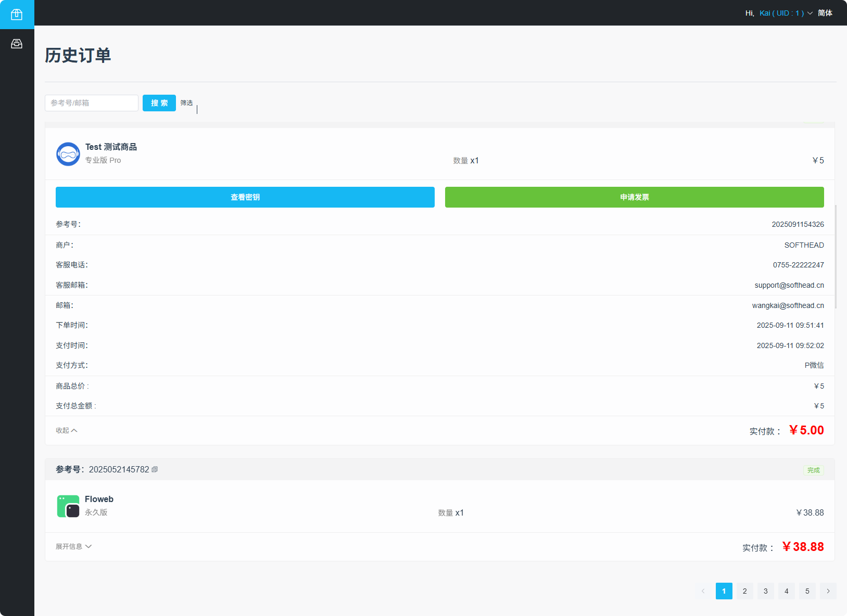Collapse order details with 收起

coord(66,430)
